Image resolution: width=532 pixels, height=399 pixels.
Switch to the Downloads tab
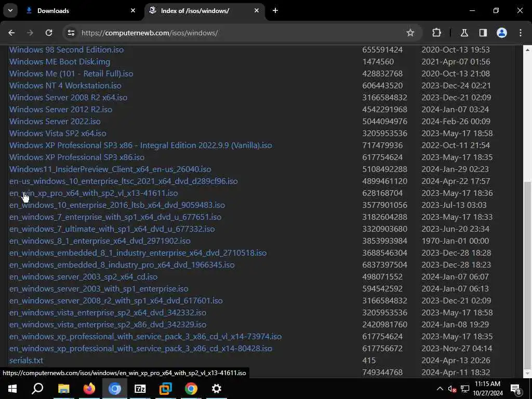(x=81, y=10)
